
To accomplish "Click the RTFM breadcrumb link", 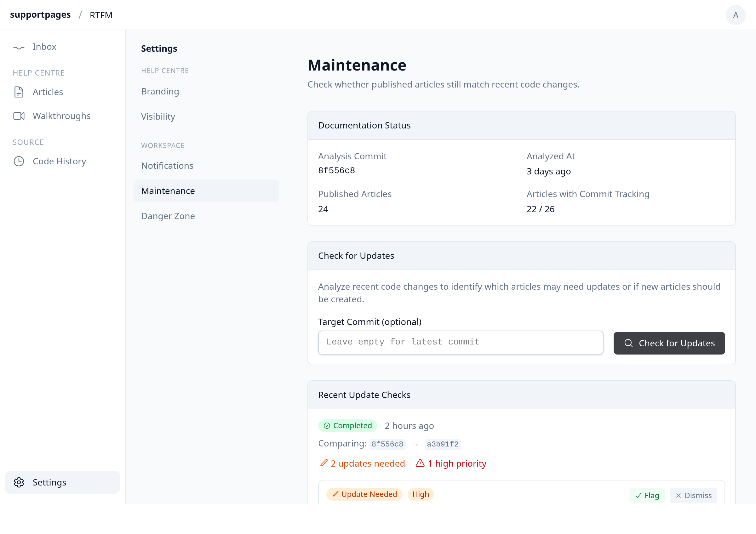I will point(101,15).
